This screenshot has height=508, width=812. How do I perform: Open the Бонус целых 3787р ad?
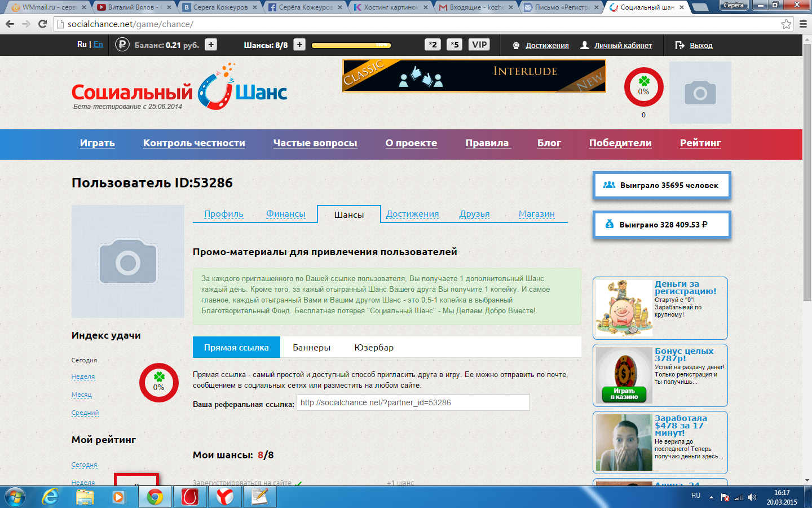[660, 375]
